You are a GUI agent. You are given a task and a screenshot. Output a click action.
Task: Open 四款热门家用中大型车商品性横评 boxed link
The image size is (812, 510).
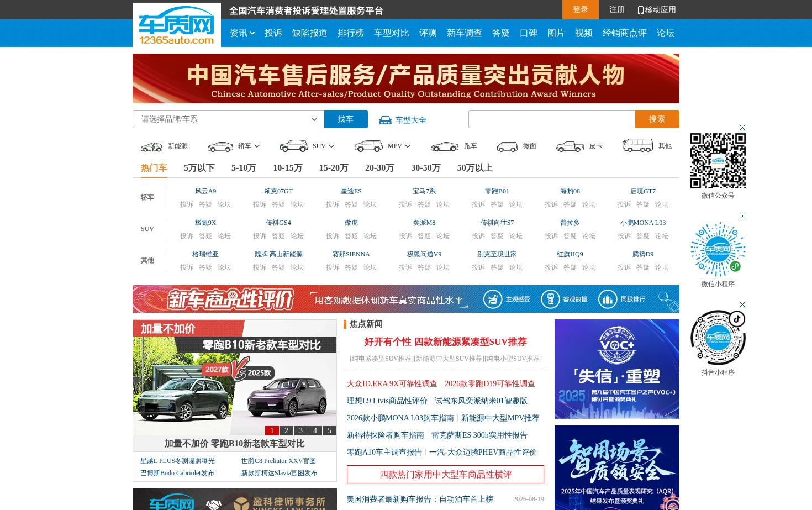pos(445,475)
